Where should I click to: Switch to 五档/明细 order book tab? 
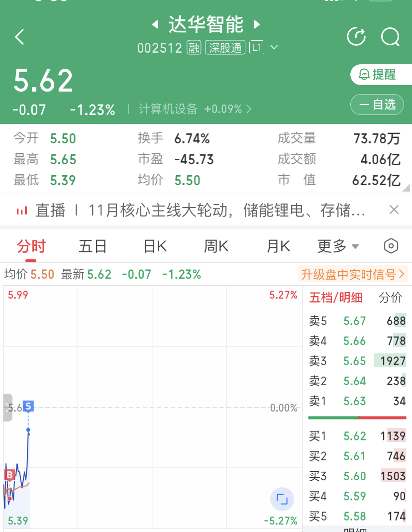coord(336,298)
